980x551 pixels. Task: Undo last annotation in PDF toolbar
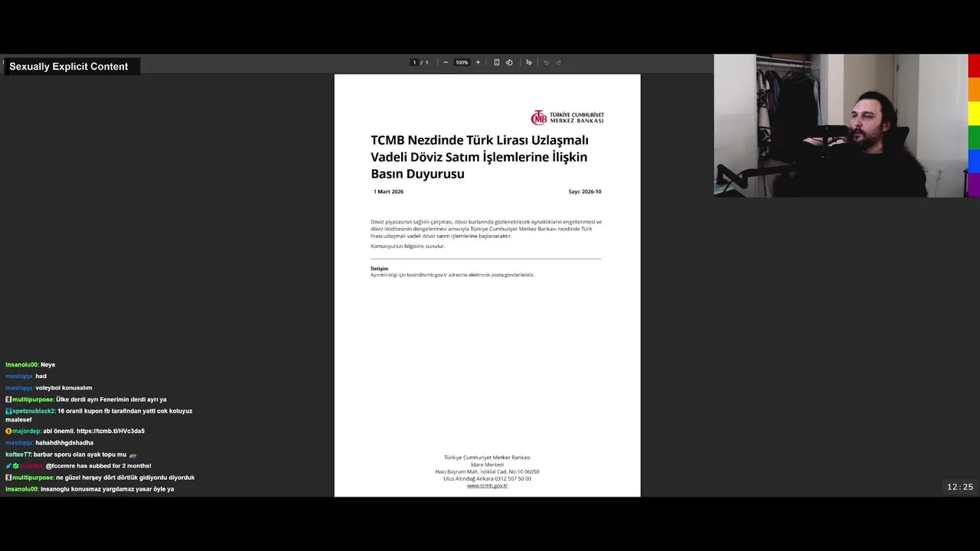pos(546,63)
